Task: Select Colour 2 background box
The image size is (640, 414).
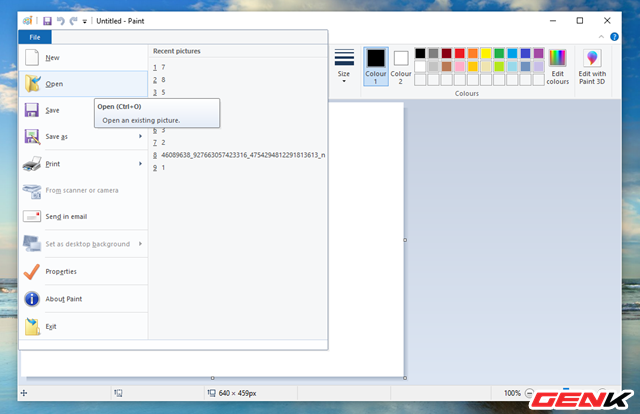Action: [401, 65]
